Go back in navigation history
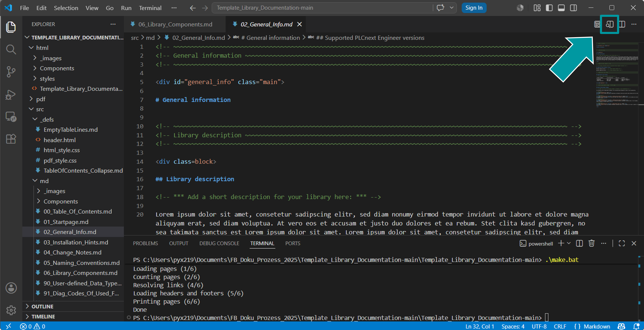Image resolution: width=644 pixels, height=330 pixels. click(192, 8)
